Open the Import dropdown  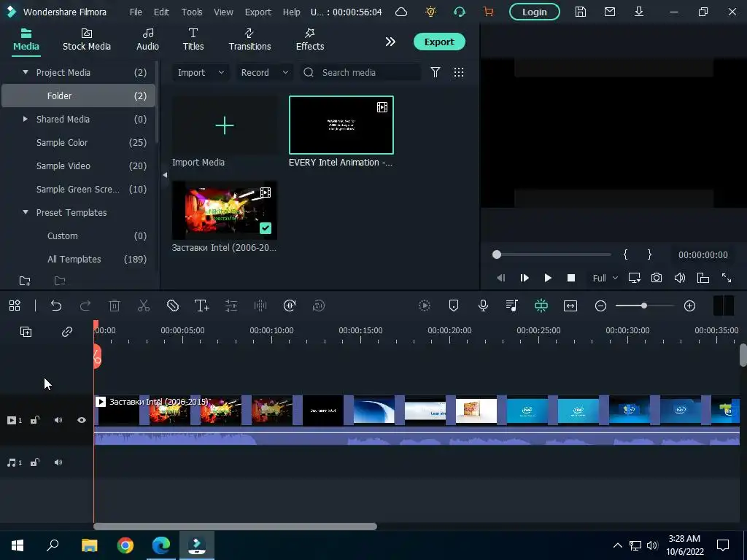[x=201, y=72]
